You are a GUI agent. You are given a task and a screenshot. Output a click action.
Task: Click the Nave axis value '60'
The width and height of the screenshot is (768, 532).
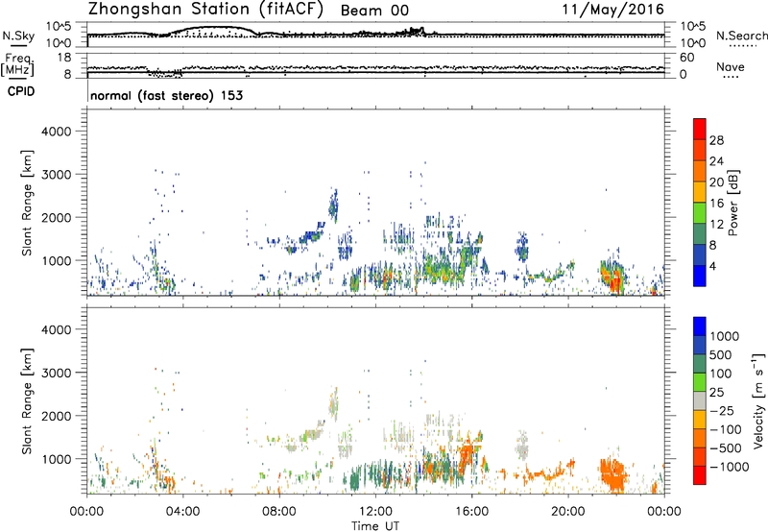click(x=686, y=58)
